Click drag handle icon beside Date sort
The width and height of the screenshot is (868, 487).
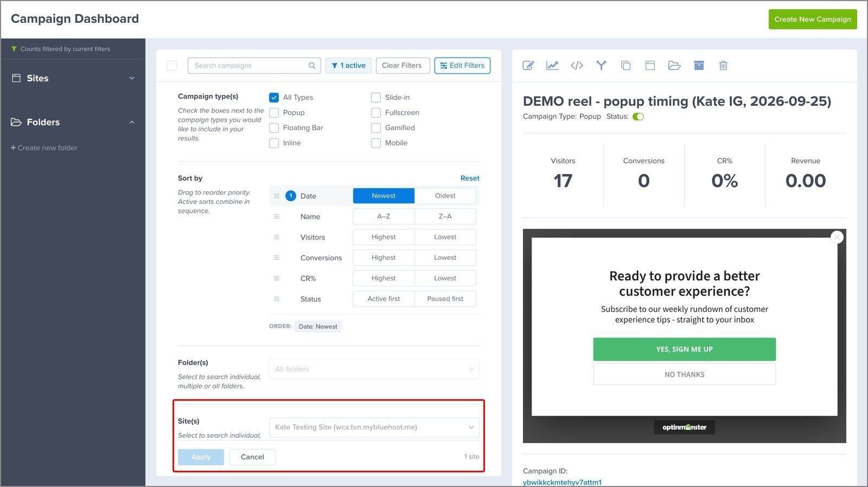(277, 196)
